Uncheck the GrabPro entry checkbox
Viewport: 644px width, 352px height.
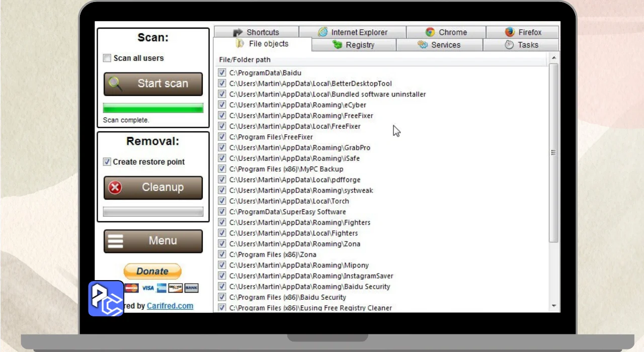point(222,147)
